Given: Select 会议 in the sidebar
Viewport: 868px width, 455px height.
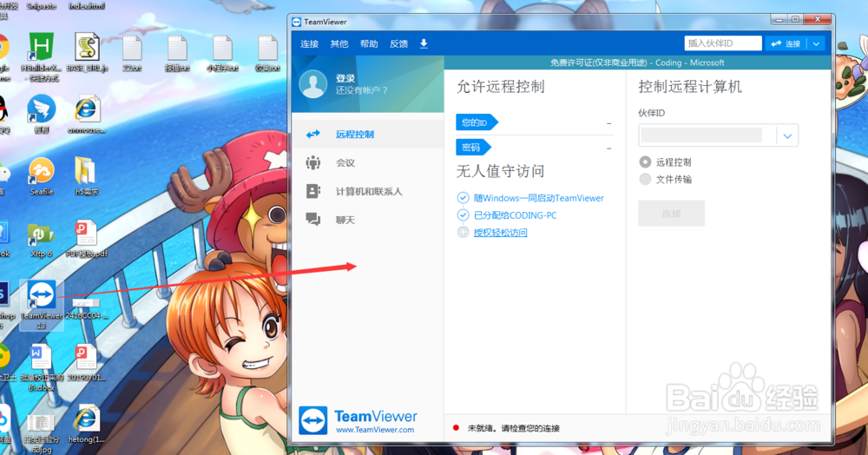Looking at the screenshot, I should (367, 162).
